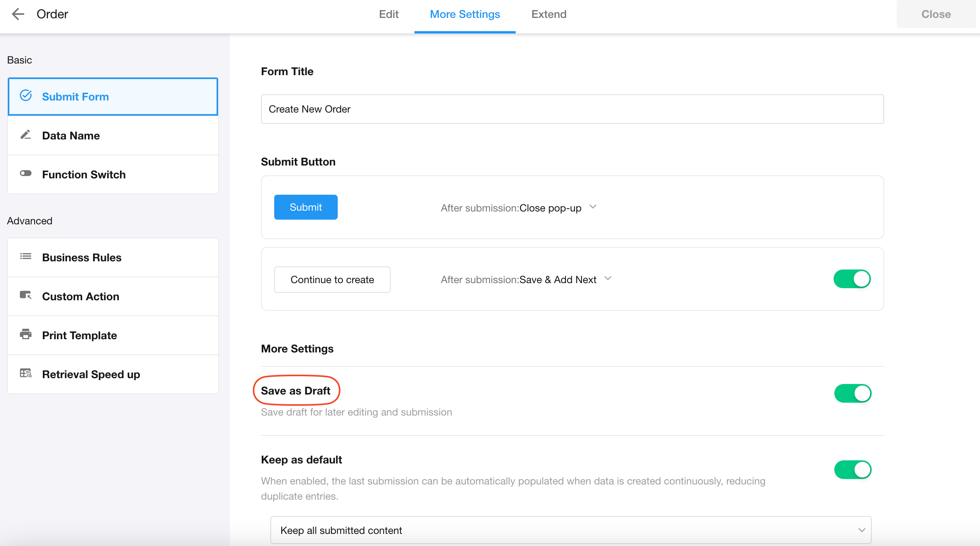
Task: Click the Form Title input field
Action: pyautogui.click(x=572, y=109)
